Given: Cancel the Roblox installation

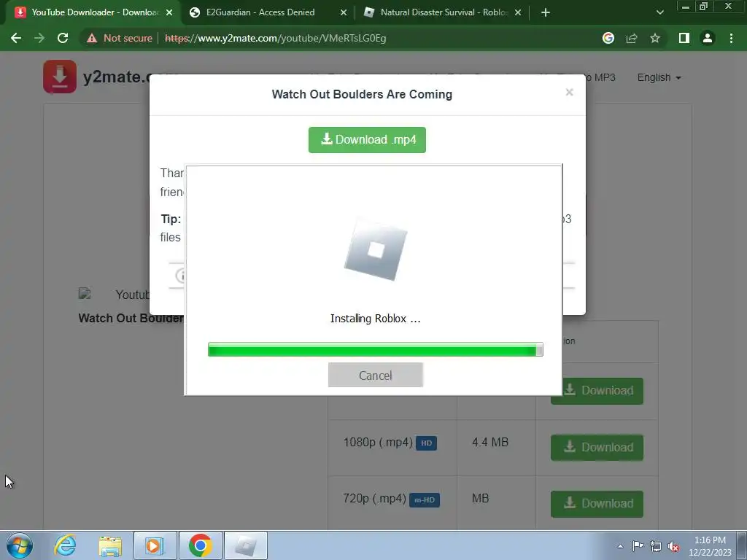Looking at the screenshot, I should (376, 375).
